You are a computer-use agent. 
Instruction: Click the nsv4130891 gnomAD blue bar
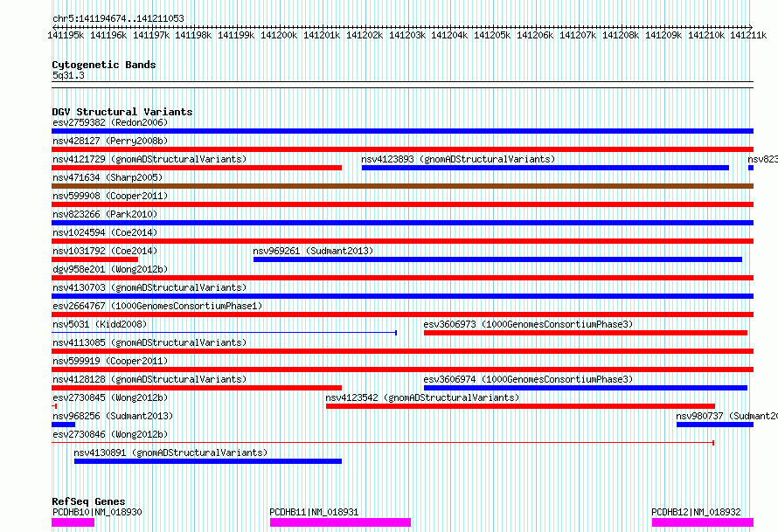point(208,461)
